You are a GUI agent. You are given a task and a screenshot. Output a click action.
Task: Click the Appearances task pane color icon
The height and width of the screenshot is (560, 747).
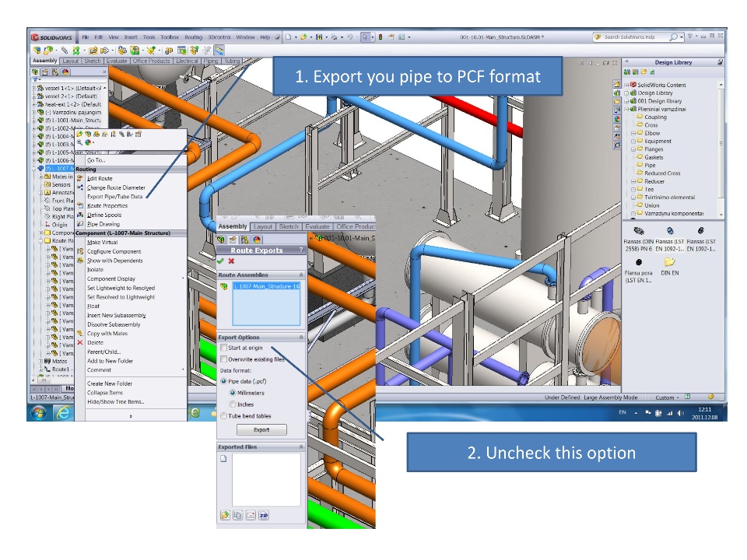[617, 118]
